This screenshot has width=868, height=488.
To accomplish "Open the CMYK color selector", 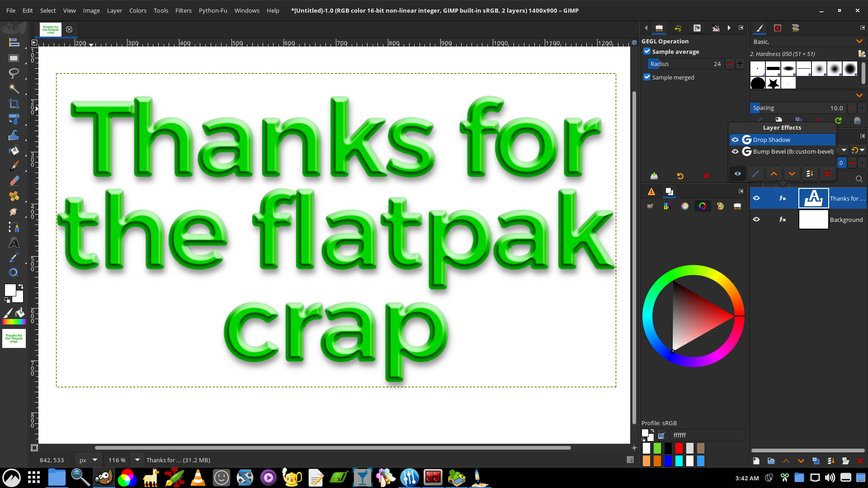I will (667, 206).
